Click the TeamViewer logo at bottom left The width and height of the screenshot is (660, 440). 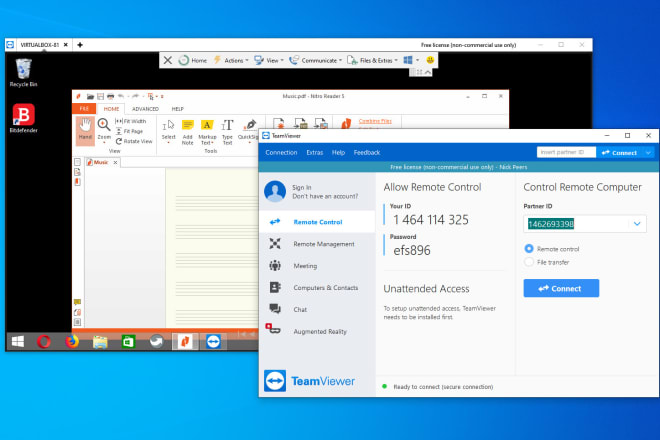pyautogui.click(x=309, y=381)
